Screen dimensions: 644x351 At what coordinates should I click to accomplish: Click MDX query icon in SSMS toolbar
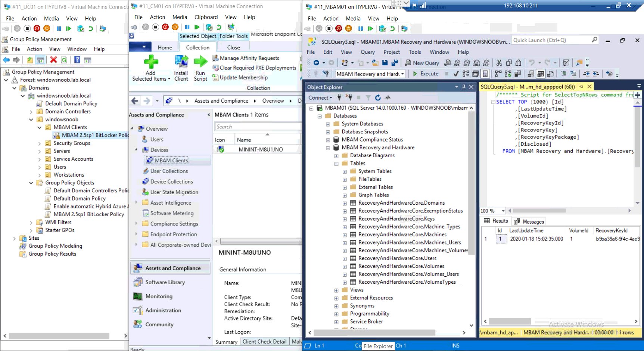pos(457,63)
